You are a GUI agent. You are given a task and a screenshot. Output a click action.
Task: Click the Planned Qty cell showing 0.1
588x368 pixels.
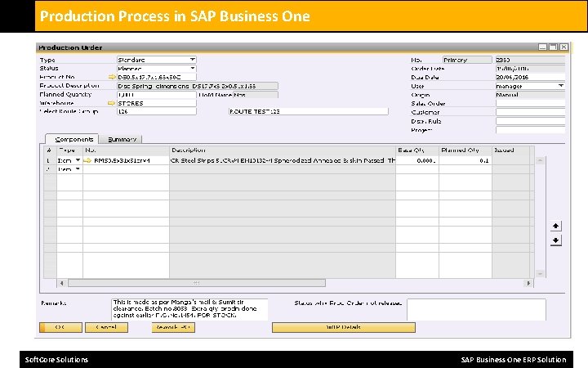coord(465,160)
